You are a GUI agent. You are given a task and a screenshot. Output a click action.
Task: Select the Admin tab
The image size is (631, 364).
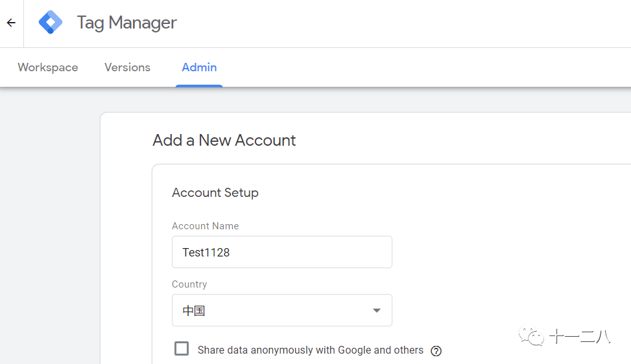pos(199,67)
